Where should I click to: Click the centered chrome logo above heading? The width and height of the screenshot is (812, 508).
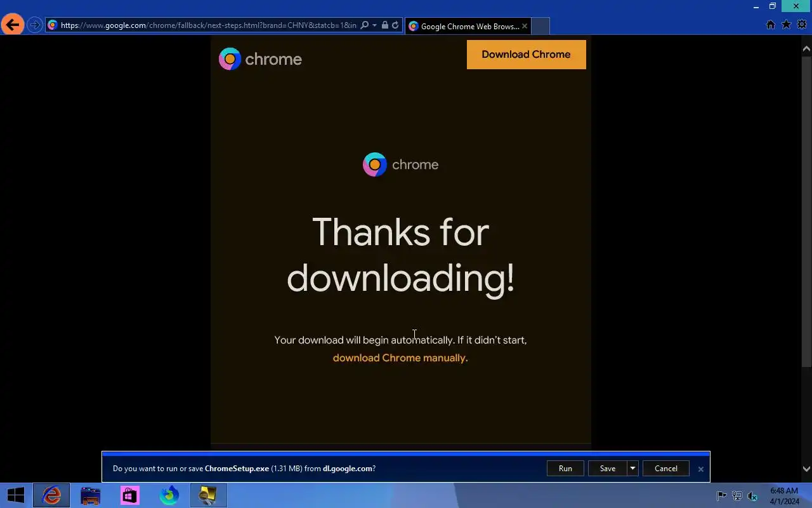[x=400, y=164]
